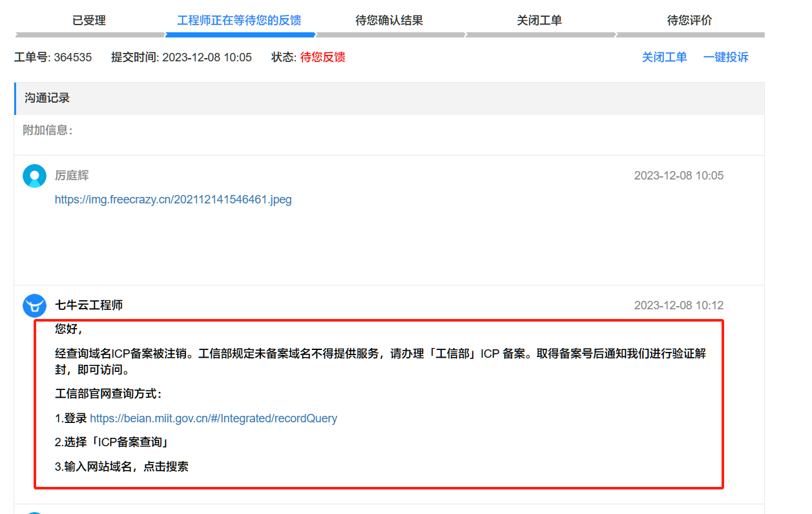Image resolution: width=812 pixels, height=514 pixels.
Task: Select the 已受理 progress step
Action: pos(89,21)
